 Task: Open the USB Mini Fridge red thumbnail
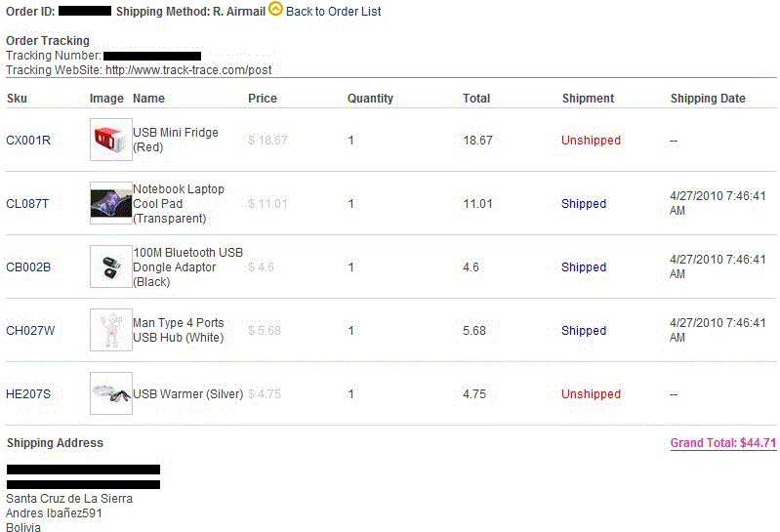point(111,140)
